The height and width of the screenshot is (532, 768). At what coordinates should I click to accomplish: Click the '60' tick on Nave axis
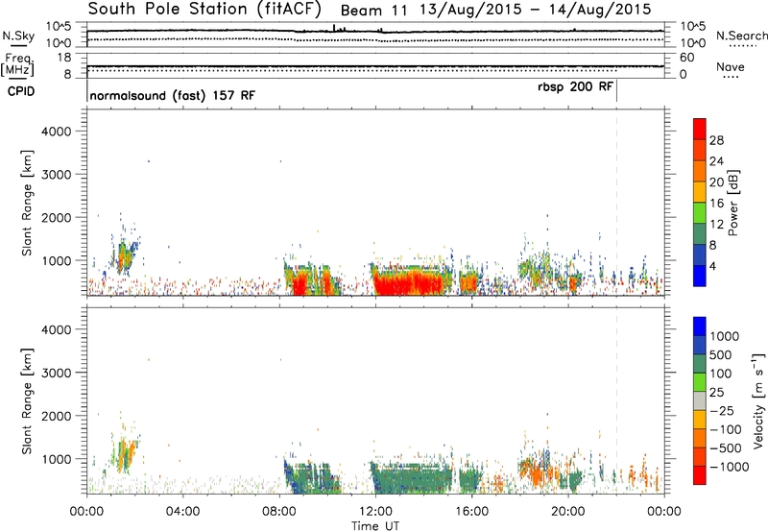[x=687, y=58]
